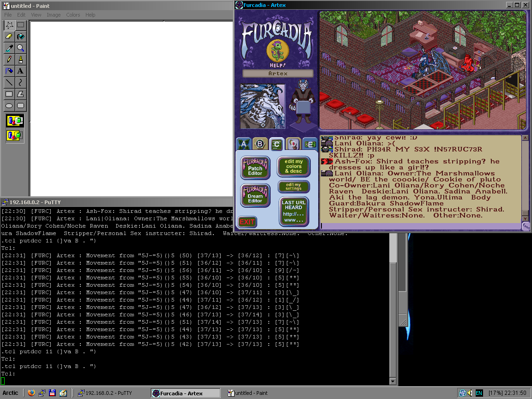Pick the Fill With Color bucket tool
The height and width of the screenshot is (399, 532).
21,36
